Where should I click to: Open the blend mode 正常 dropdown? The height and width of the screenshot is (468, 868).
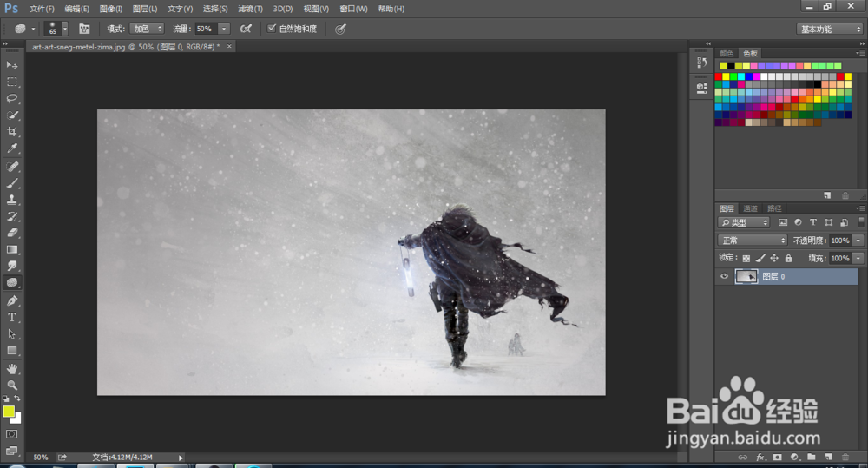click(x=753, y=241)
